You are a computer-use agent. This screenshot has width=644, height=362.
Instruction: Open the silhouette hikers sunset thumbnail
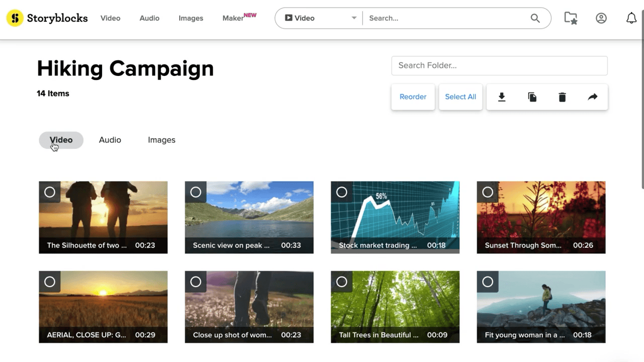103,217
